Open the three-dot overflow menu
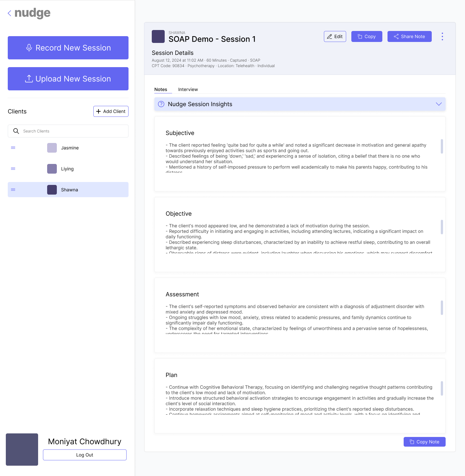Viewport: 465px width, 476px height. click(x=442, y=36)
